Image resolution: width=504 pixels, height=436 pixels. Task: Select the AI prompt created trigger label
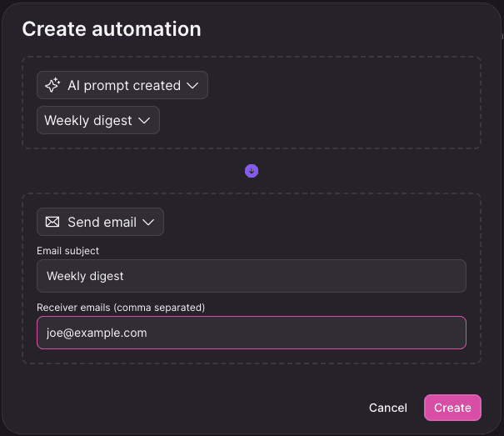(124, 86)
